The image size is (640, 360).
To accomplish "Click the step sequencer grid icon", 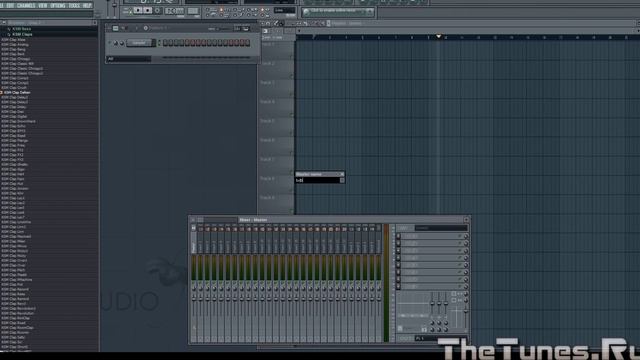I will pyautogui.click(x=116, y=28).
